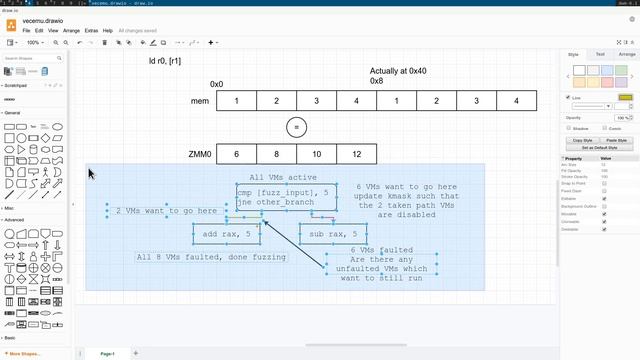Toggle the Deletable property checkbox
640x360 pixels.
pos(604,229)
